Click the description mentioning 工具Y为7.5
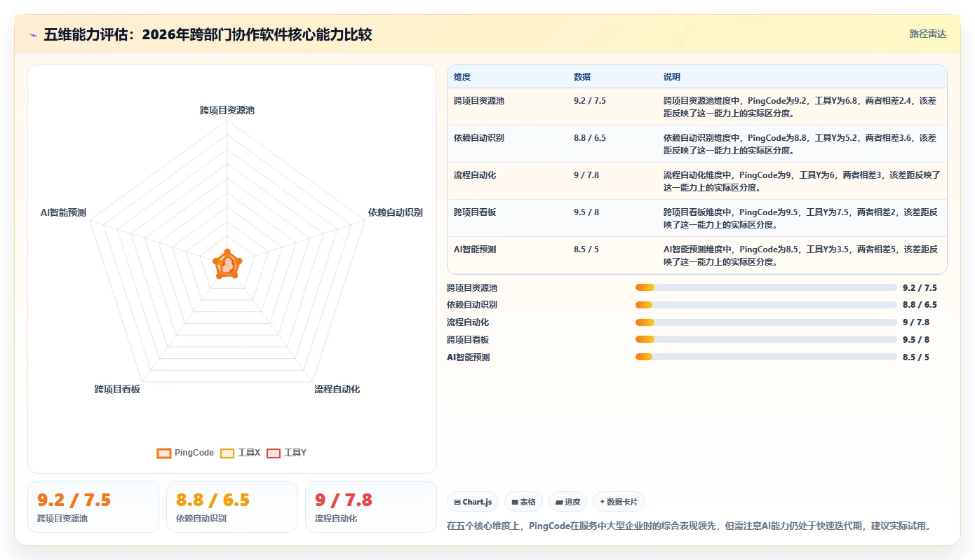 pyautogui.click(x=800, y=218)
